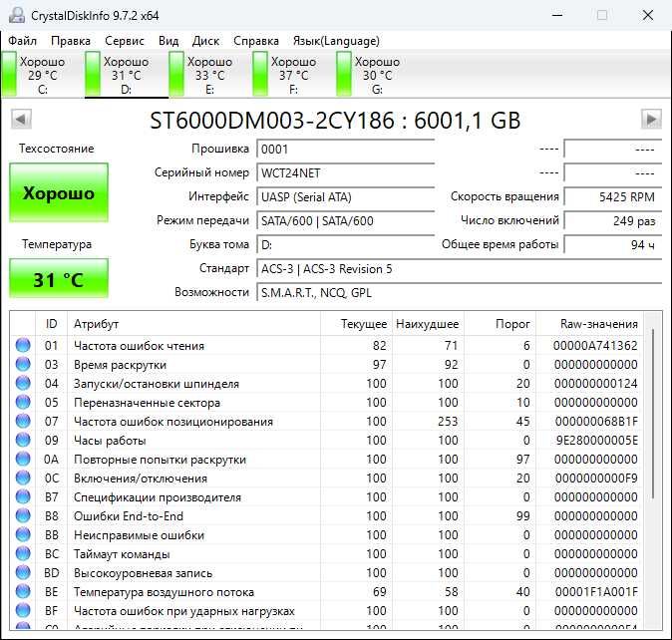Select the Переназначенные сектора attribute name
The width and height of the screenshot is (672, 640).
coord(147,403)
